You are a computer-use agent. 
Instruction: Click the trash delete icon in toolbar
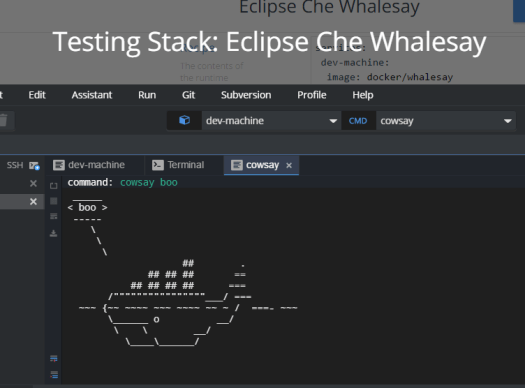point(3,121)
